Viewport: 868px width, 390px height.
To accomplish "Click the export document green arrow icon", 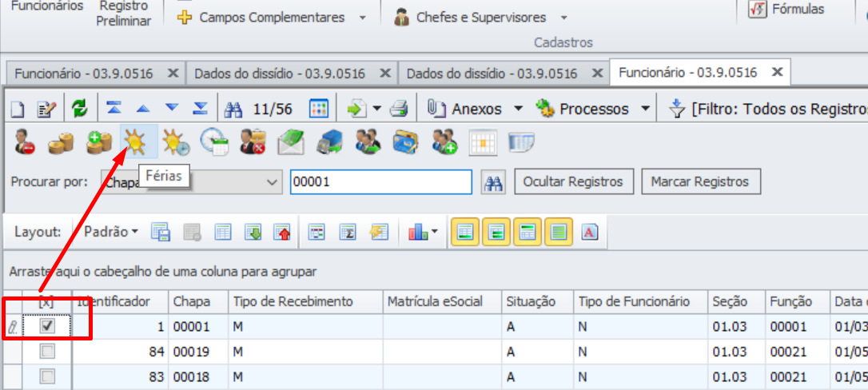I will [x=357, y=109].
